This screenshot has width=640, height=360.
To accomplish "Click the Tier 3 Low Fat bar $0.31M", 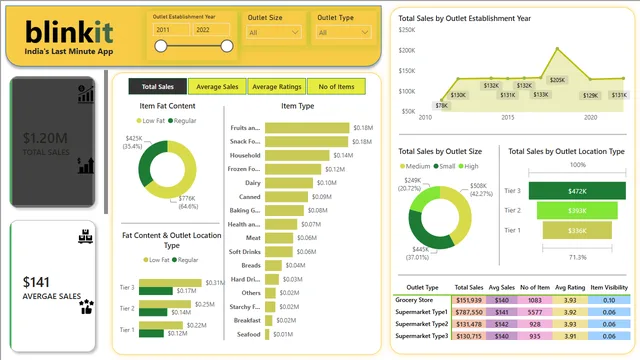I will coord(170,283).
